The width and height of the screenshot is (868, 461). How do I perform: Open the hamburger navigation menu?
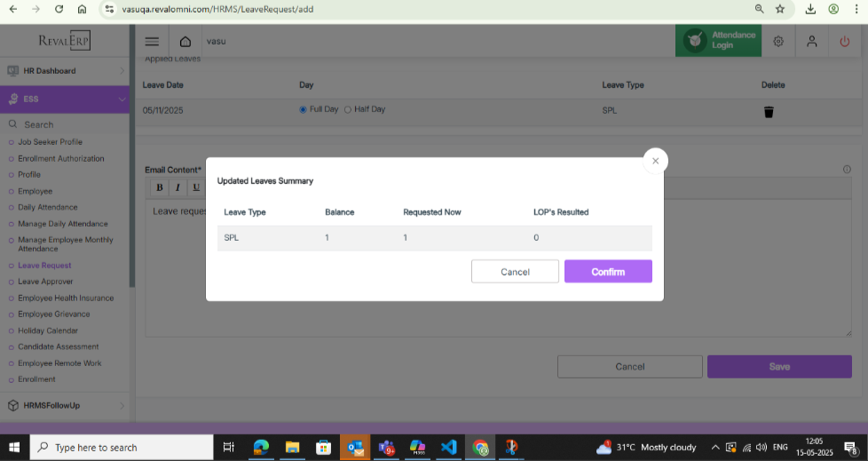152,42
